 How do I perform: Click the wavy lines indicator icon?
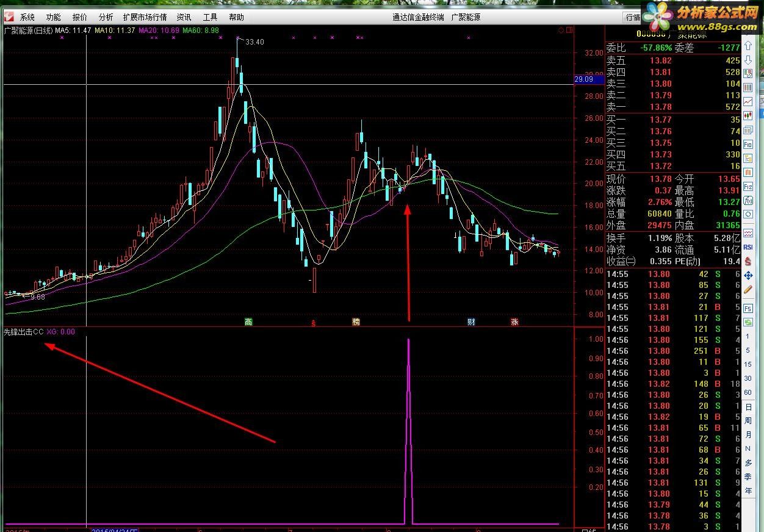pos(748,232)
